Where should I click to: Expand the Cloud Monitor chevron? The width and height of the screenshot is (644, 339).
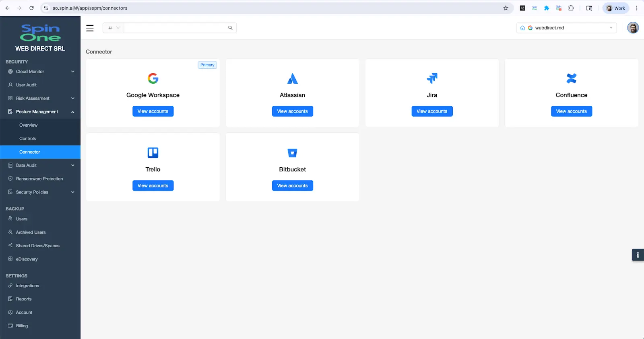(73, 72)
